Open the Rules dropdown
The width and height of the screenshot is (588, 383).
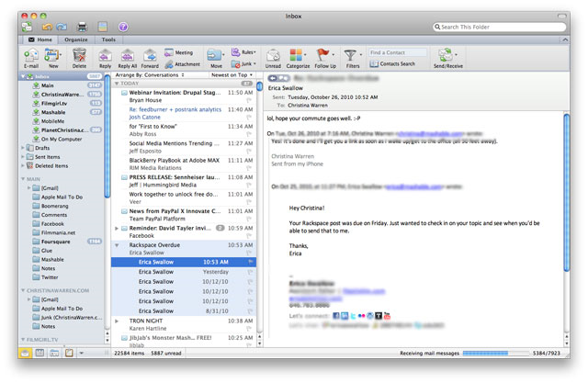[243, 52]
